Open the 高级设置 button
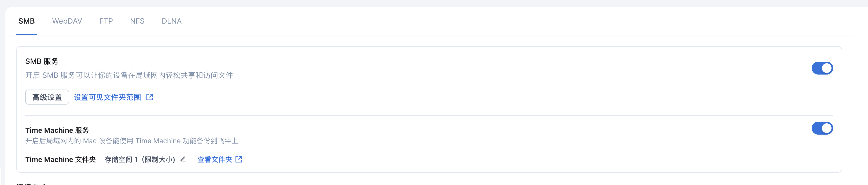The image size is (868, 185). (x=47, y=97)
